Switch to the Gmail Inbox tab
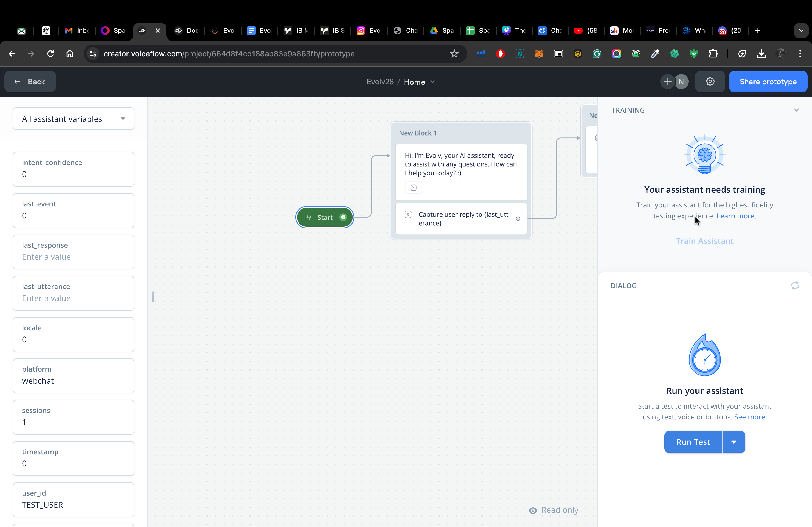812x527 pixels. click(x=77, y=31)
